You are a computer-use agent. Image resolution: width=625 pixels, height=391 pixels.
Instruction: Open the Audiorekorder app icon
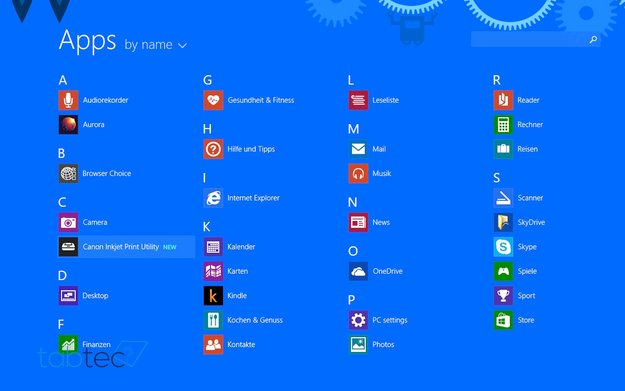[68, 100]
